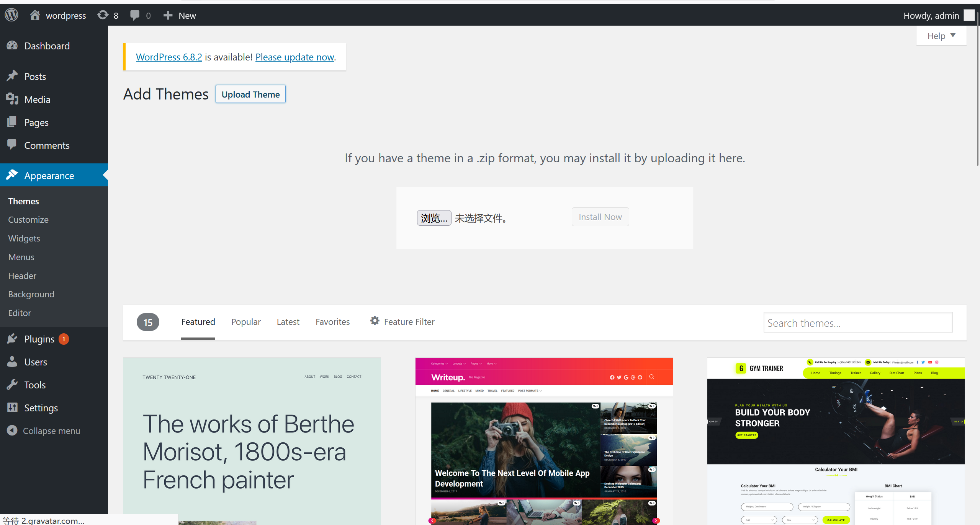Click the Feature Filter gear icon

pyautogui.click(x=375, y=321)
